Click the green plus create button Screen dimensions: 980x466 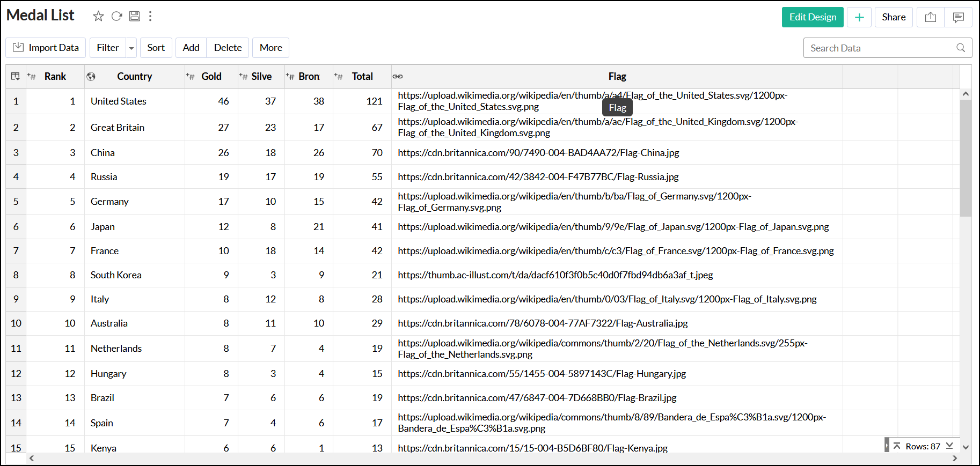pyautogui.click(x=859, y=17)
